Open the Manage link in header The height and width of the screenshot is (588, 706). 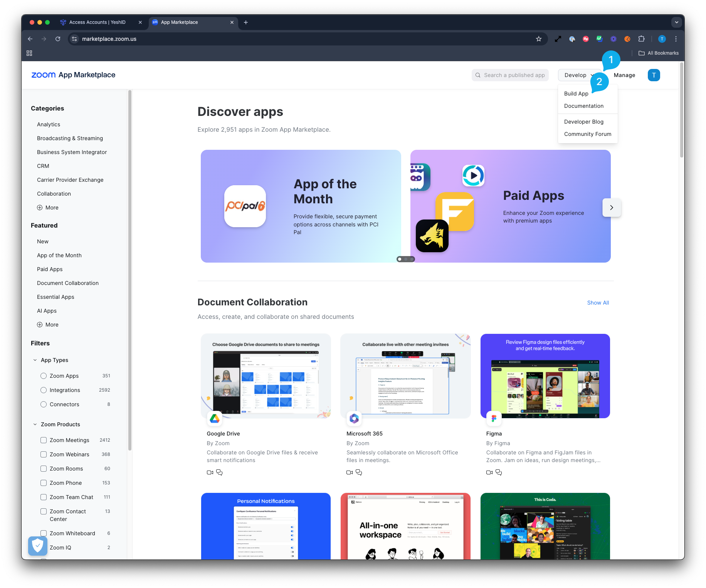point(624,75)
